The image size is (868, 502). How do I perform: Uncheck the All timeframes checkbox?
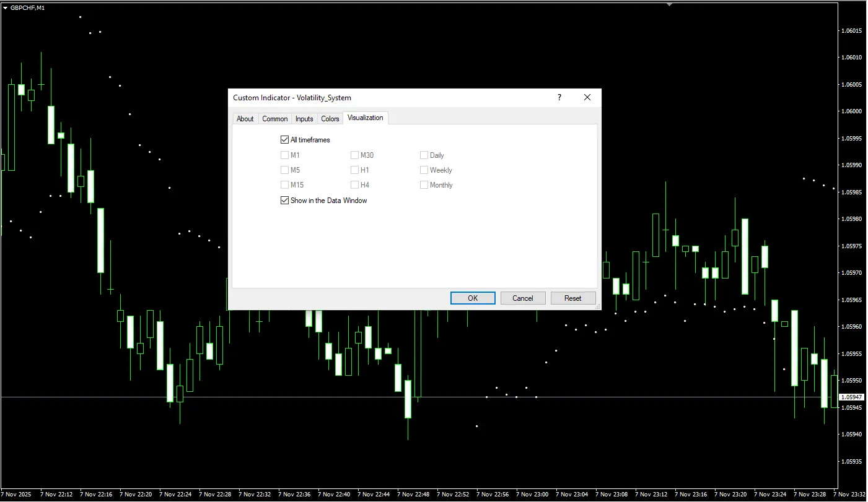pos(285,140)
